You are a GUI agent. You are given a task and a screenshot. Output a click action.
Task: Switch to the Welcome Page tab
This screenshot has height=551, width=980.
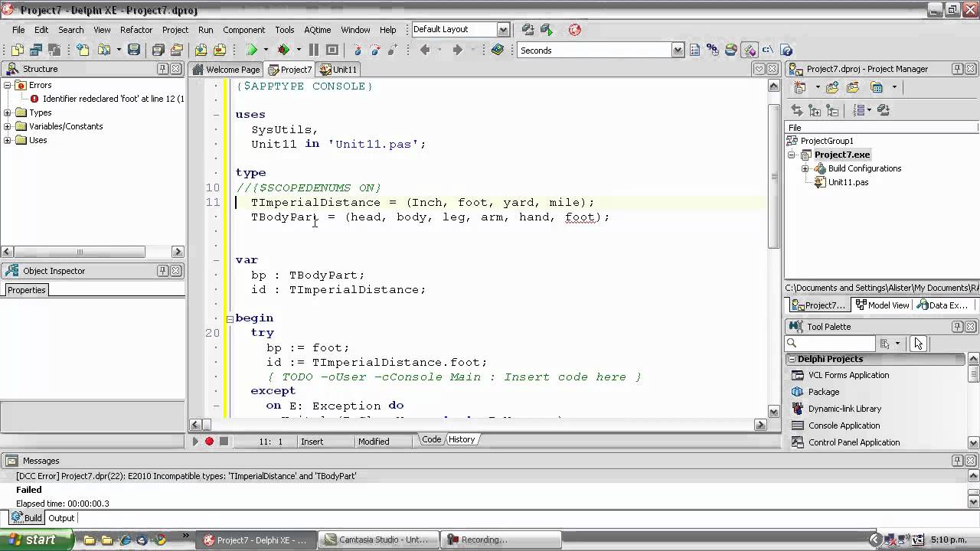227,69
